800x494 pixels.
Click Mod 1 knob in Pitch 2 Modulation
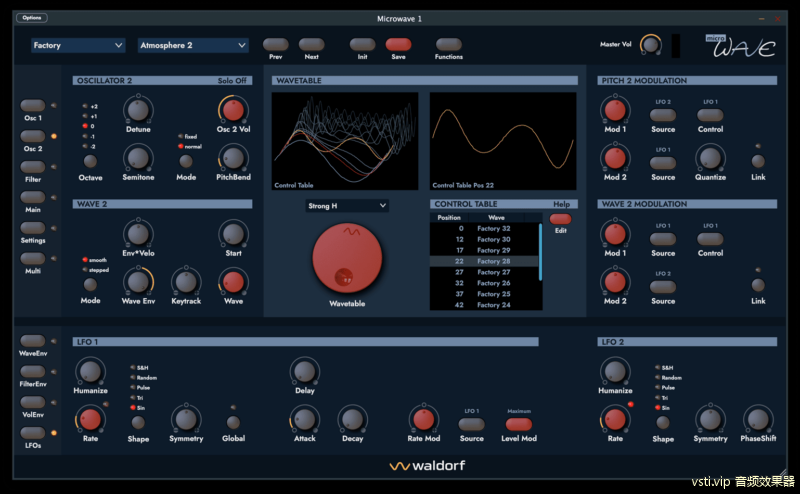[x=615, y=110]
